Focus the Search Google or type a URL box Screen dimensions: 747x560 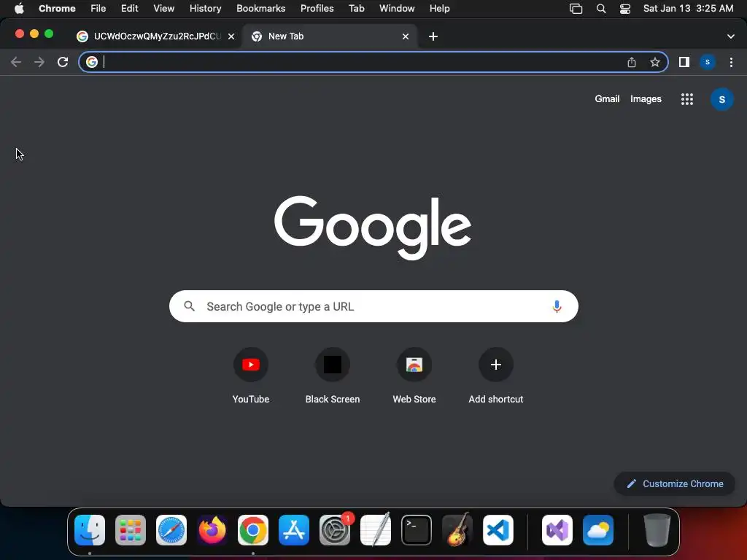[373, 306]
